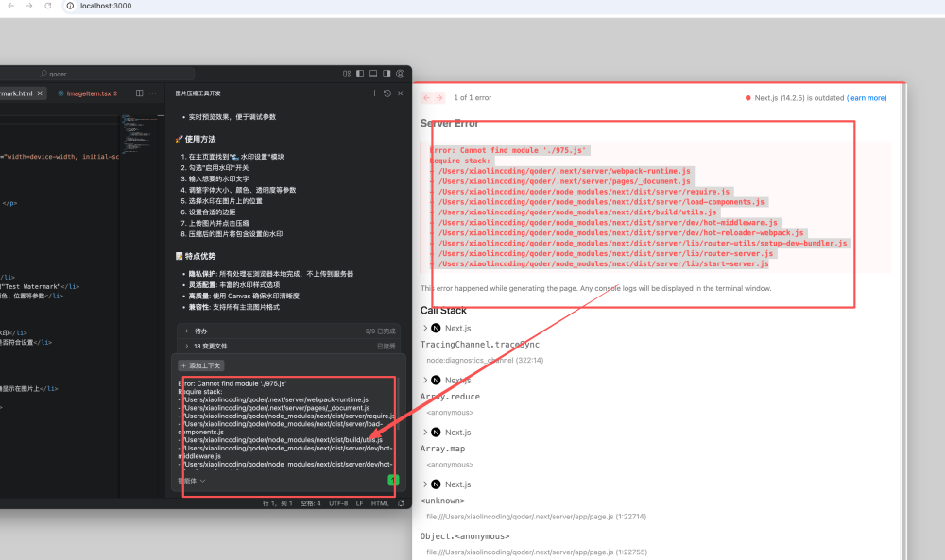Click the LF line ending status

[359, 503]
